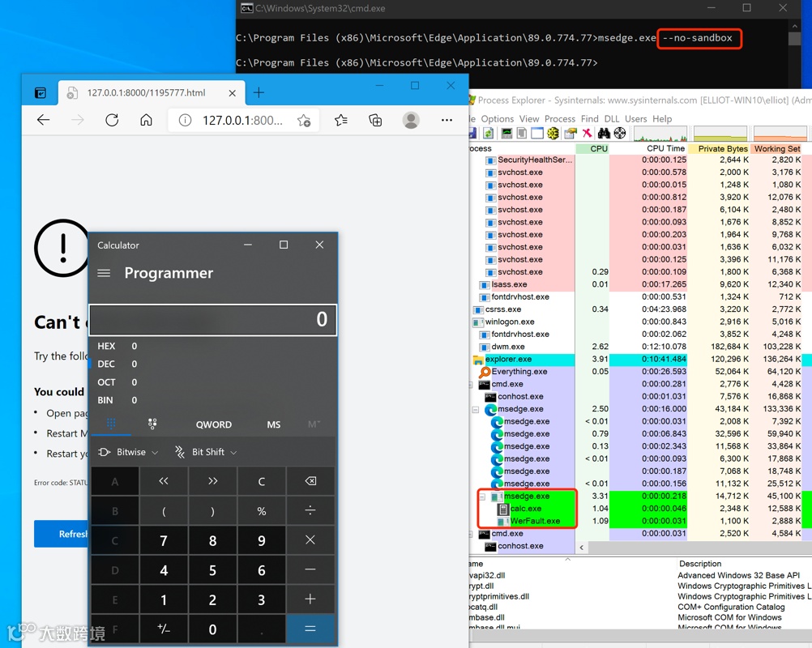Close the 127.0.0.1:8000/1195777.html tab

click(233, 93)
